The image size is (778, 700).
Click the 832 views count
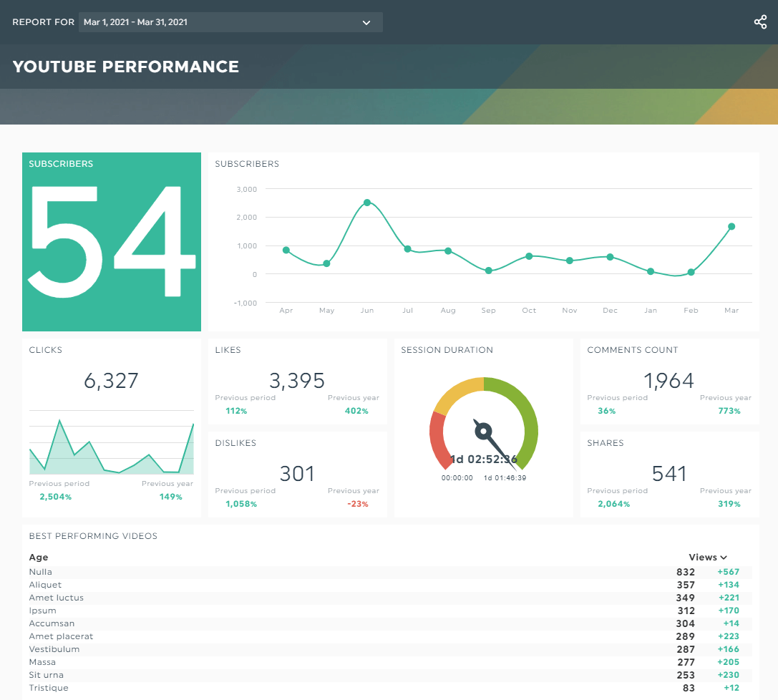click(686, 572)
